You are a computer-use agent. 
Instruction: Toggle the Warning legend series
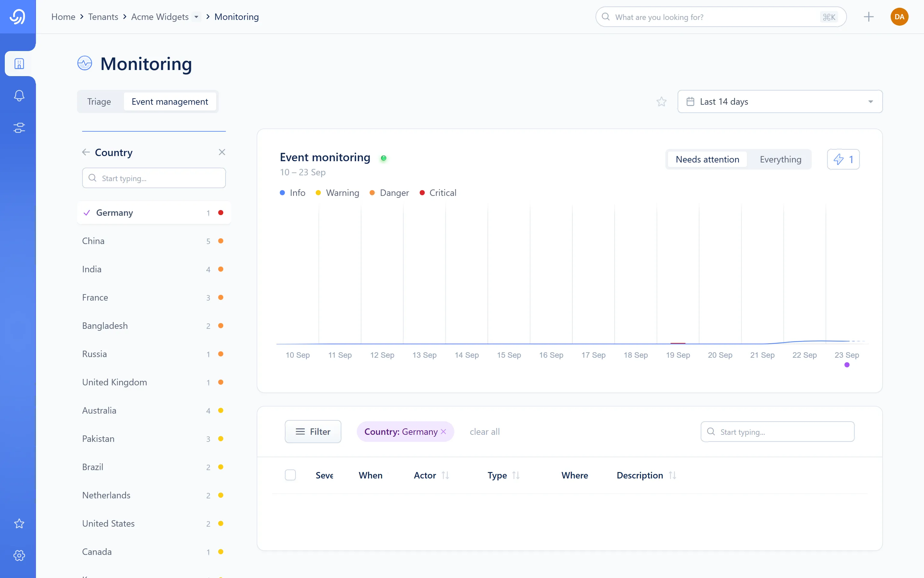point(338,193)
